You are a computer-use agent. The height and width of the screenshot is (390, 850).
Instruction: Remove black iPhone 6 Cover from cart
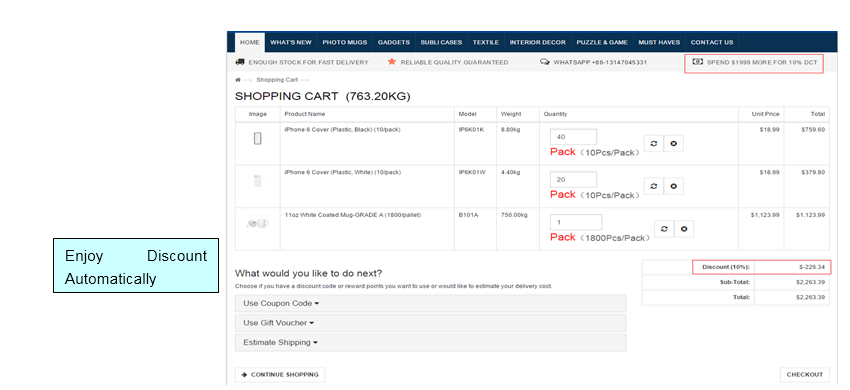coord(673,143)
